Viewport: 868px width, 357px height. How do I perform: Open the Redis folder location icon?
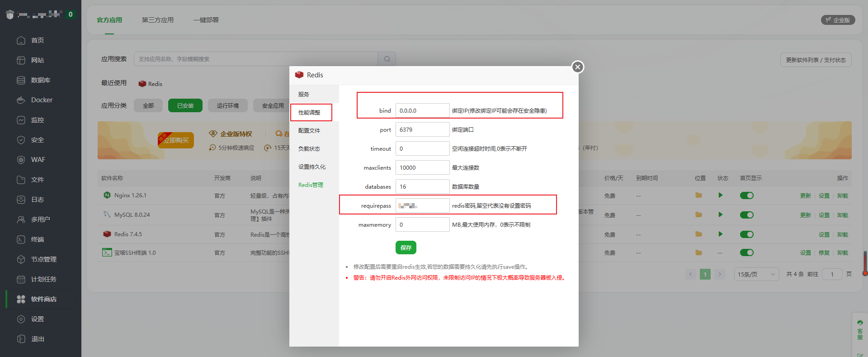tap(698, 234)
